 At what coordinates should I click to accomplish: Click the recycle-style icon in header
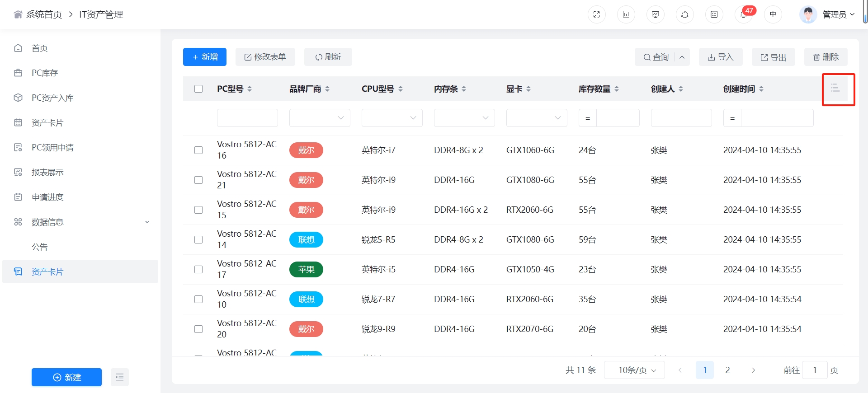685,14
